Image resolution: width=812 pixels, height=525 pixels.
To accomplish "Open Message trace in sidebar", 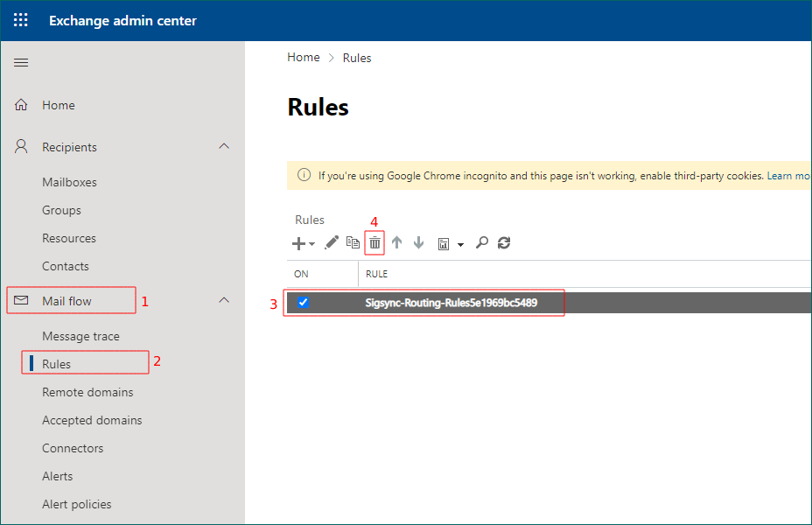I will click(80, 336).
